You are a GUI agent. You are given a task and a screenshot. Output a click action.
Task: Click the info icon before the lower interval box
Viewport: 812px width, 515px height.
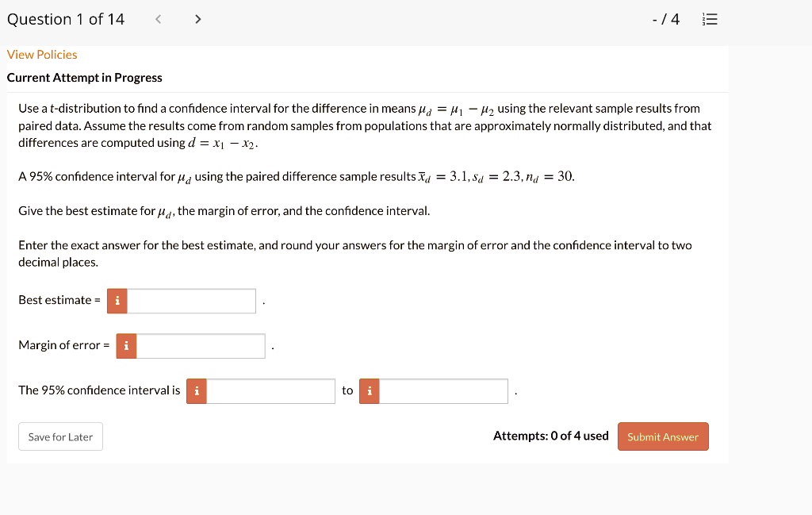tap(196, 390)
